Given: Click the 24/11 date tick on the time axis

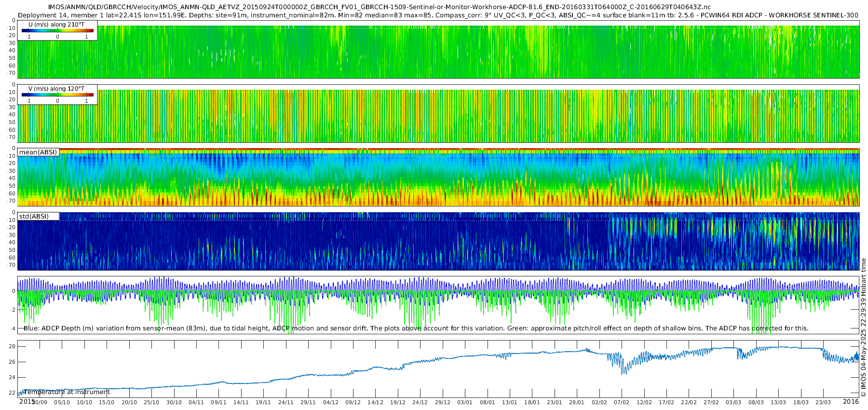Looking at the screenshot, I should tap(285, 402).
